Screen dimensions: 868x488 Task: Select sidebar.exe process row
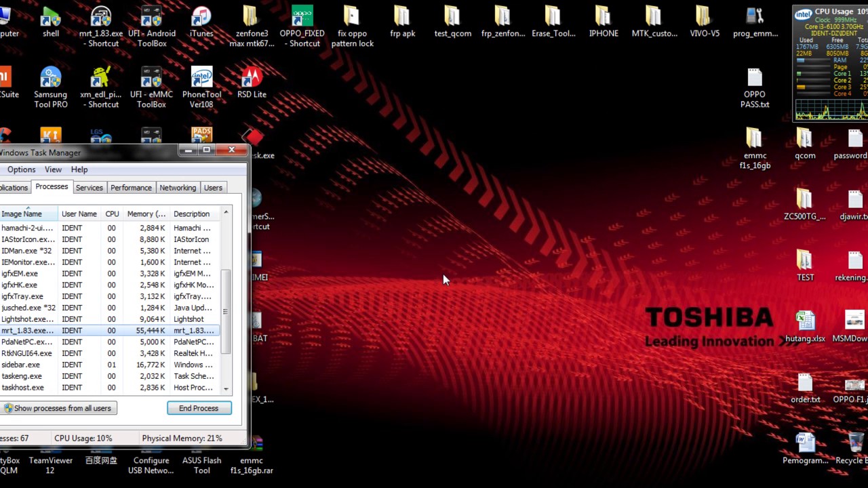pyautogui.click(x=110, y=365)
